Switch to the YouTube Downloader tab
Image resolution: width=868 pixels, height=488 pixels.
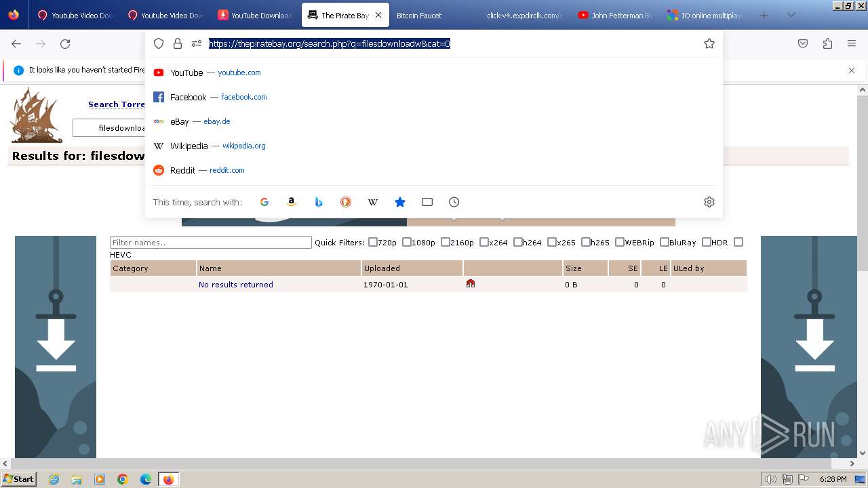click(x=255, y=15)
